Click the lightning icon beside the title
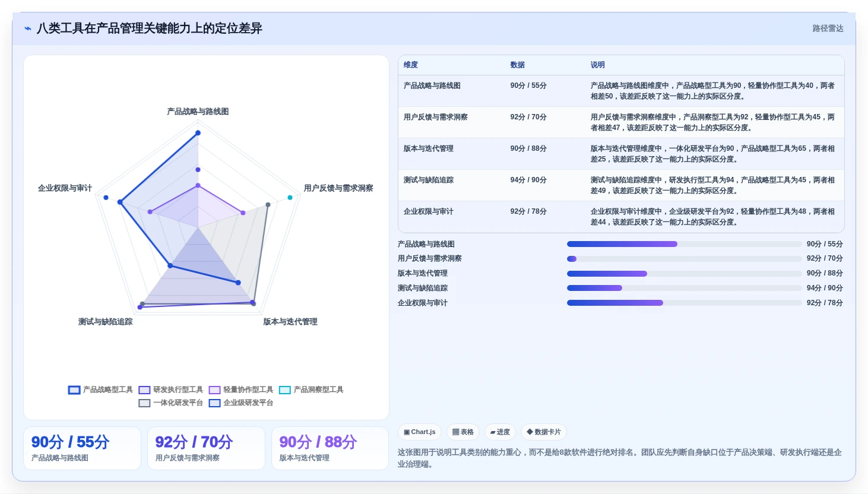868x494 pixels. click(27, 28)
